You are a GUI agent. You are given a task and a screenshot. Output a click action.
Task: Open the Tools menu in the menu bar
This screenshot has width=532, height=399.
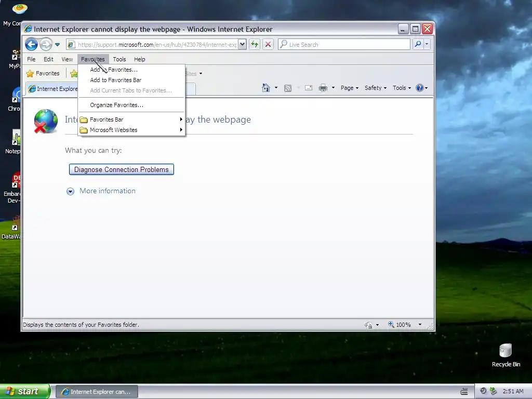coord(119,59)
